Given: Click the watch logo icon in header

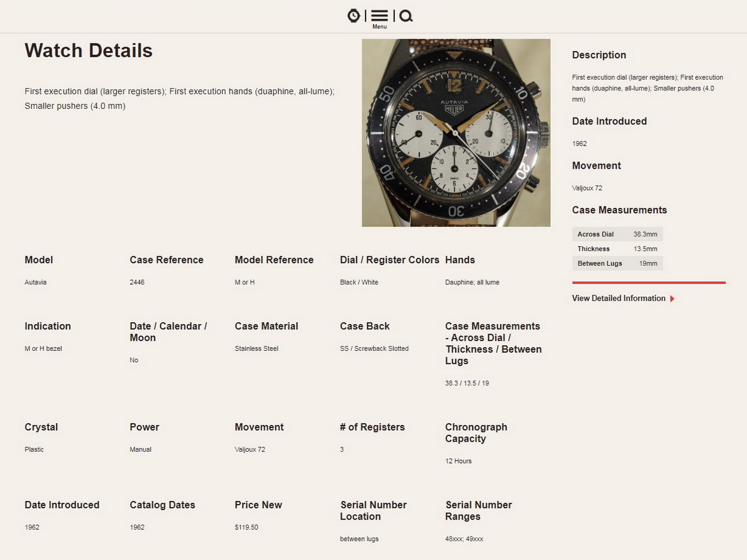Looking at the screenshot, I should [x=354, y=16].
